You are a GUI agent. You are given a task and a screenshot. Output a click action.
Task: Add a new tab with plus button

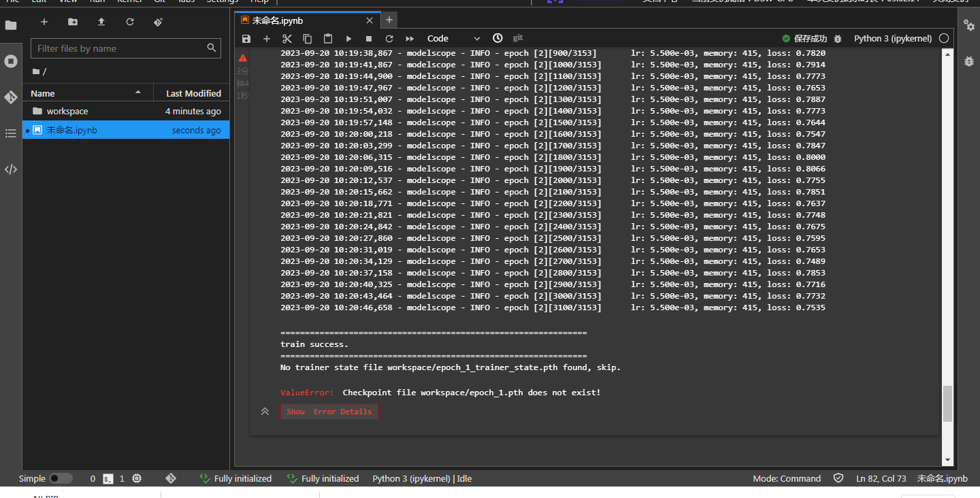pyautogui.click(x=389, y=20)
